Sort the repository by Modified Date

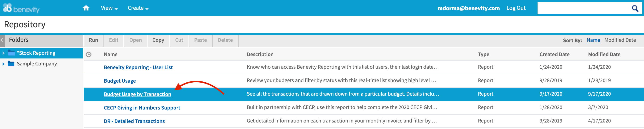point(620,40)
